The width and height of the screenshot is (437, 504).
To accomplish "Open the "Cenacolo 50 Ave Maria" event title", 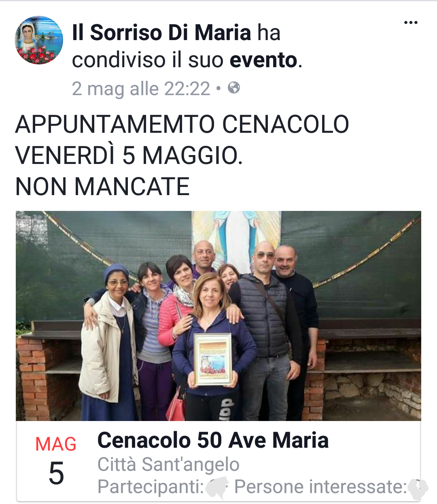I will (213, 440).
